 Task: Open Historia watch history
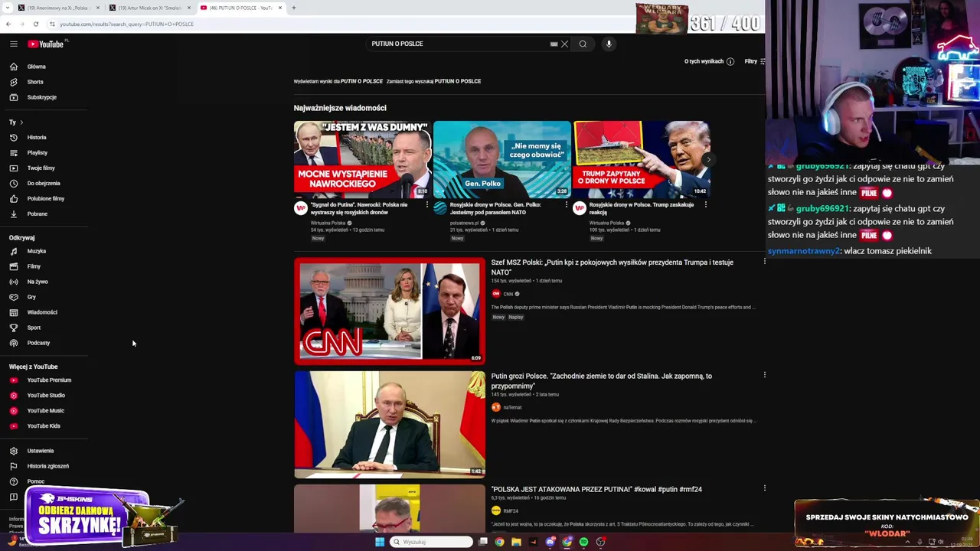(37, 138)
